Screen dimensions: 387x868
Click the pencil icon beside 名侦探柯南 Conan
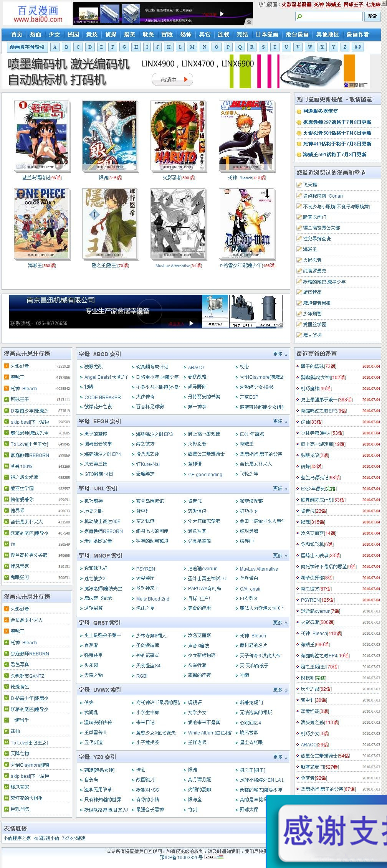pos(299,195)
